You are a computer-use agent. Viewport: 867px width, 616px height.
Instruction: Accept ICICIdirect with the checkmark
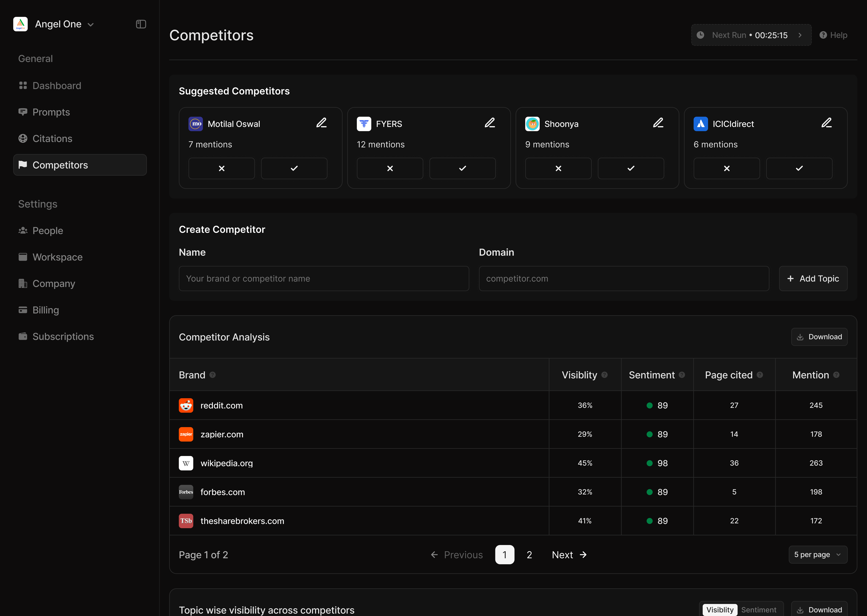tap(799, 168)
